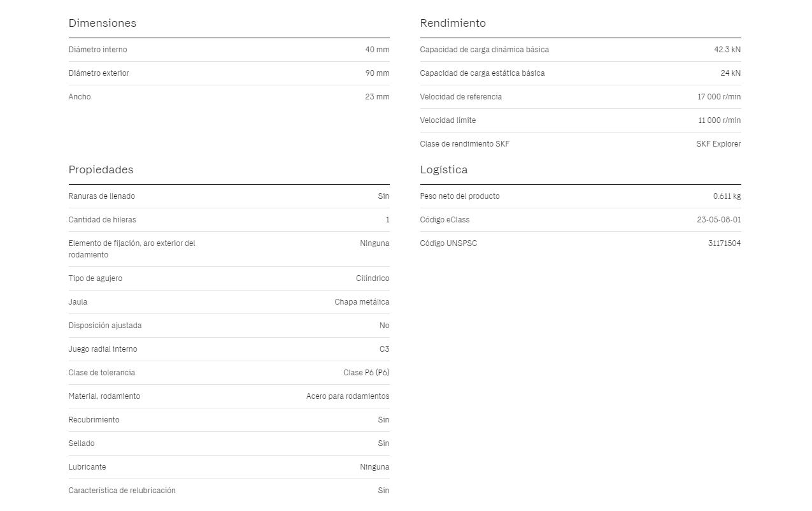Click the eClass code value 23-05-08-01
812x511 pixels.
point(719,220)
